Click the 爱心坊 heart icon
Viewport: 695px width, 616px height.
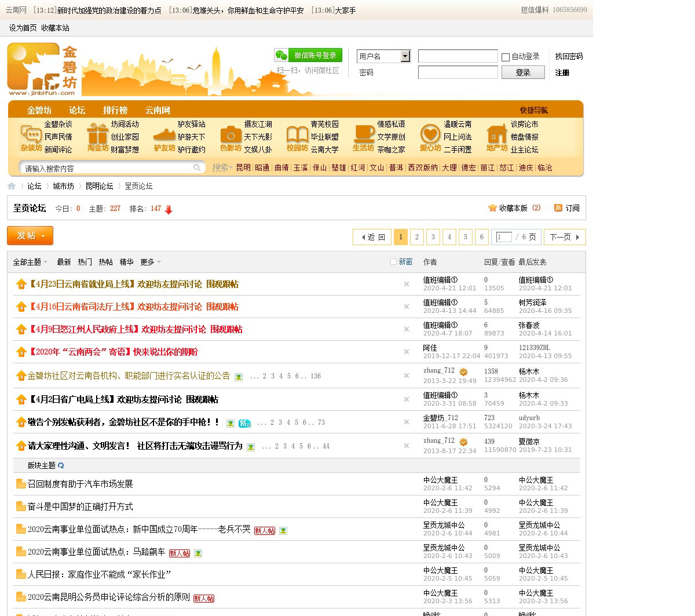click(430, 134)
